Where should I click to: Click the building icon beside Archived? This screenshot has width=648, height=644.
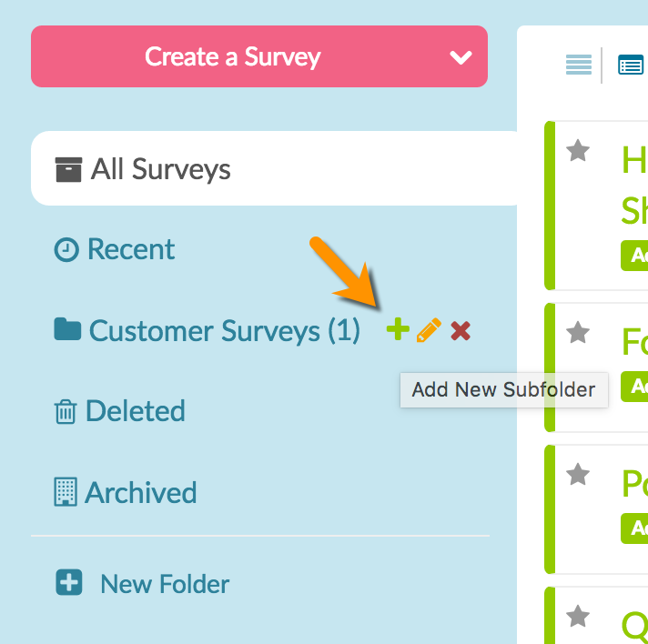click(66, 492)
